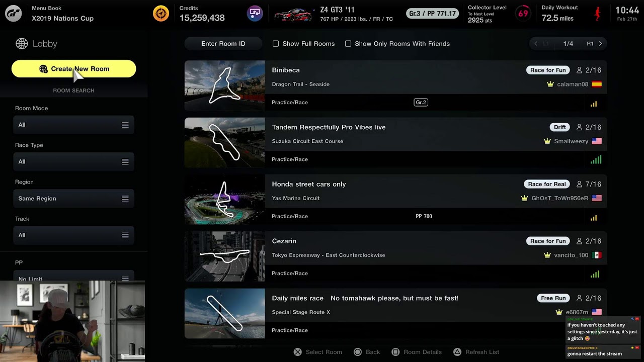Click US flag next to Smallweezy

(x=597, y=141)
